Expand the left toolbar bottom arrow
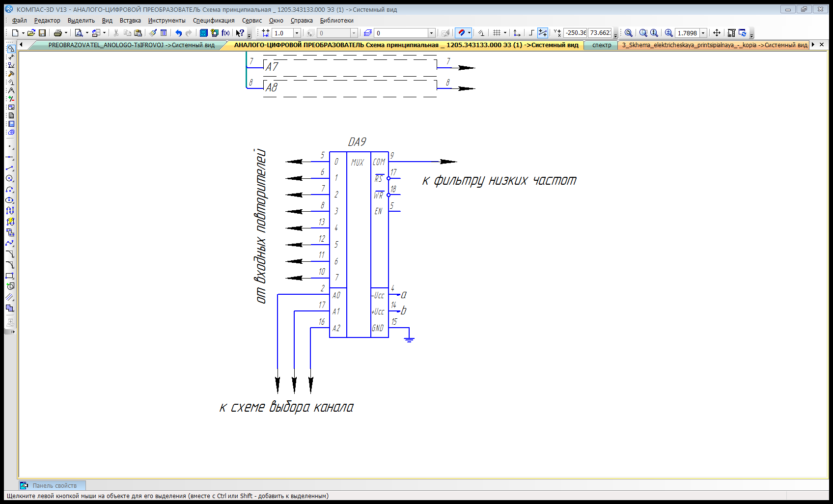This screenshot has height=504, width=833. pos(13,332)
